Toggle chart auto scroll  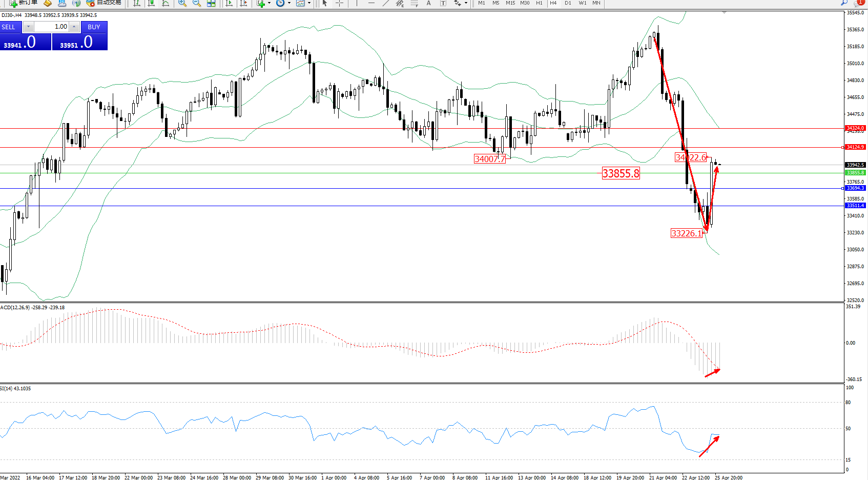point(229,3)
